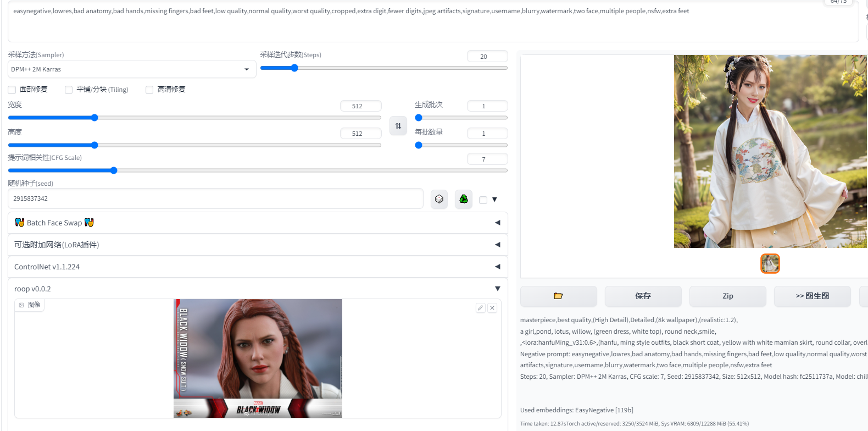The height and width of the screenshot is (431, 868).
Task: Click the Steps number field showing 20
Action: click(x=487, y=56)
